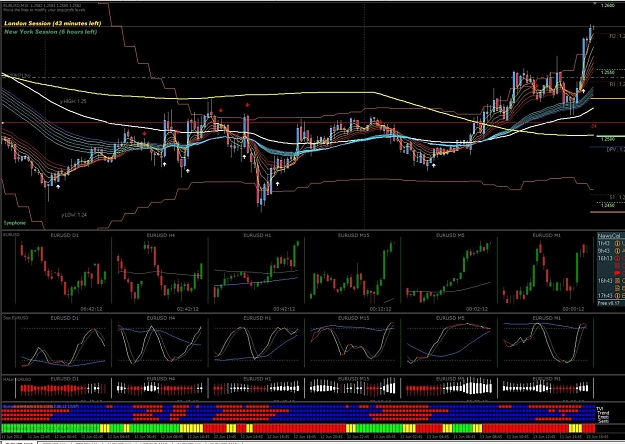Open the EURUSD D1 candlestick mini chart
This screenshot has height=444, width=625.
pos(63,272)
